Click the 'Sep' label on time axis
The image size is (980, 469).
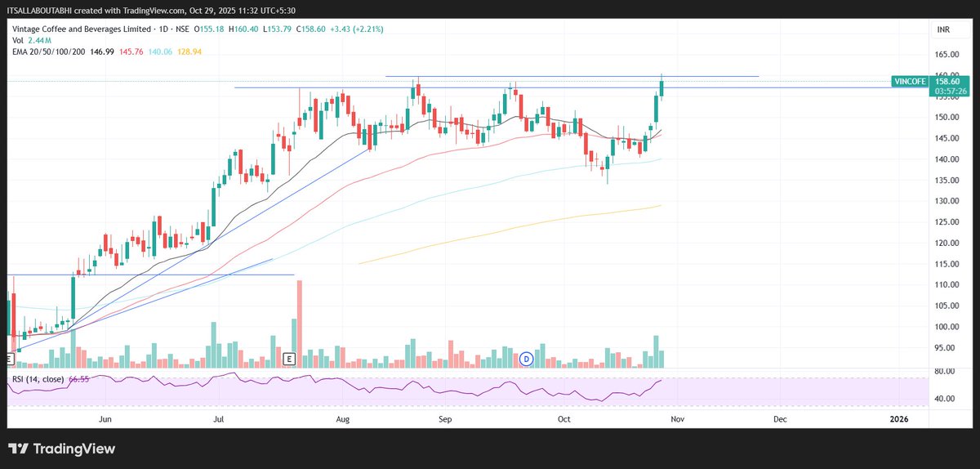coord(445,419)
